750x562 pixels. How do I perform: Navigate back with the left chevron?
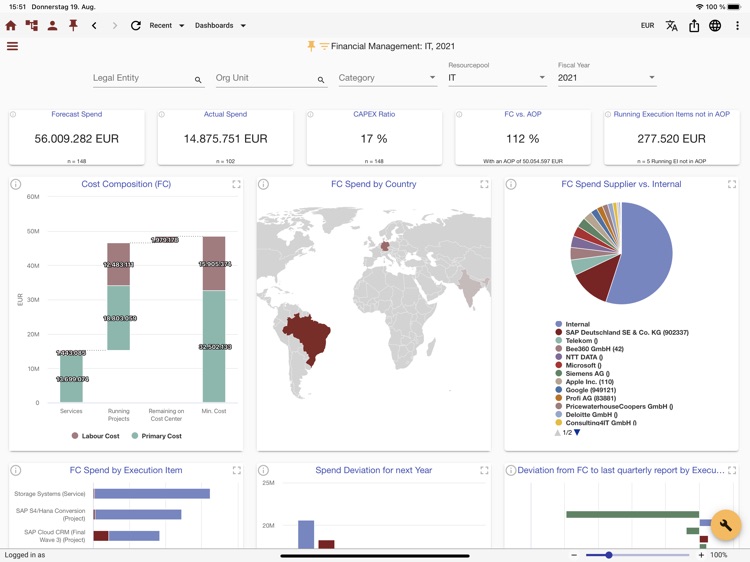94,25
